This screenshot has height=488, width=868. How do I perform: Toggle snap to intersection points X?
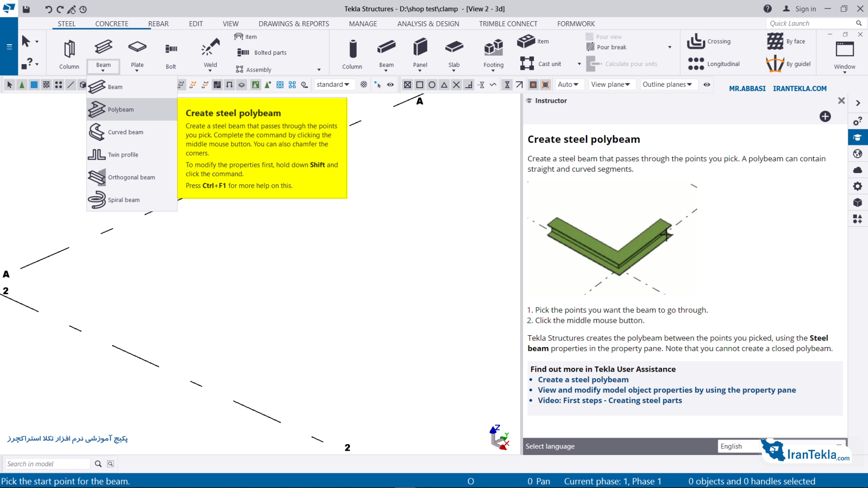coord(456,85)
